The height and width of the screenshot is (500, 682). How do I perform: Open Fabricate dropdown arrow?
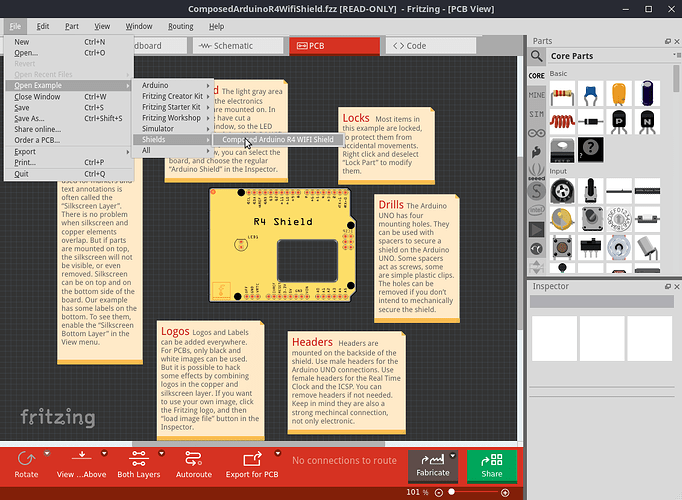pos(453,456)
